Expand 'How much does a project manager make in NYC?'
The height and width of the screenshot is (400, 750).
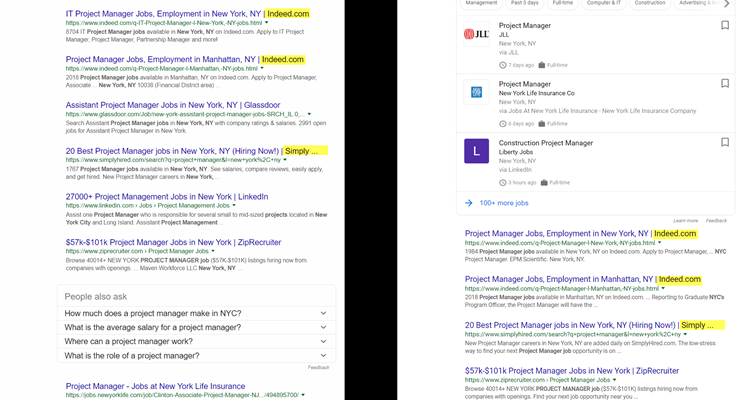195,313
